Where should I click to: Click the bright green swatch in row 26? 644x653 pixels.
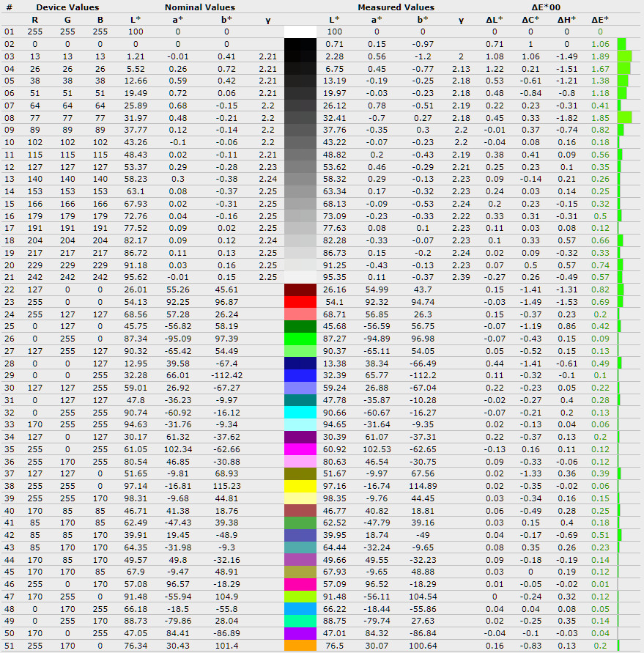pos(300,339)
